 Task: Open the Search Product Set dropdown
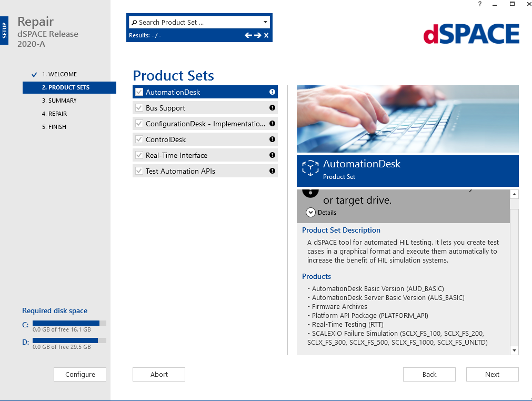coord(265,22)
